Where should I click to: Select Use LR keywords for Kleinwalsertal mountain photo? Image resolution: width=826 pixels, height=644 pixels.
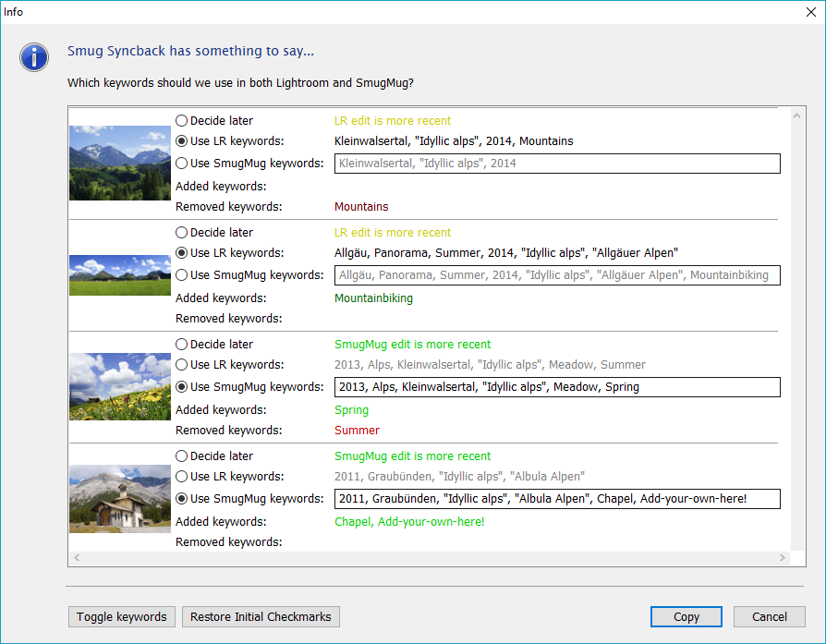tap(230, 141)
